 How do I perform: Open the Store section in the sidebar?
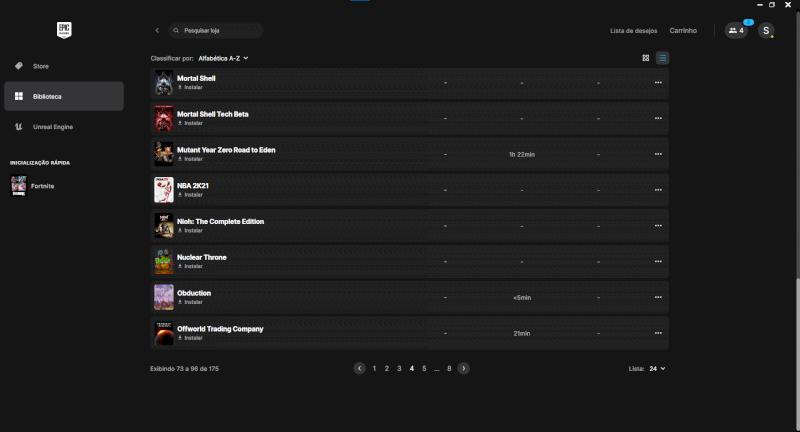[40, 66]
